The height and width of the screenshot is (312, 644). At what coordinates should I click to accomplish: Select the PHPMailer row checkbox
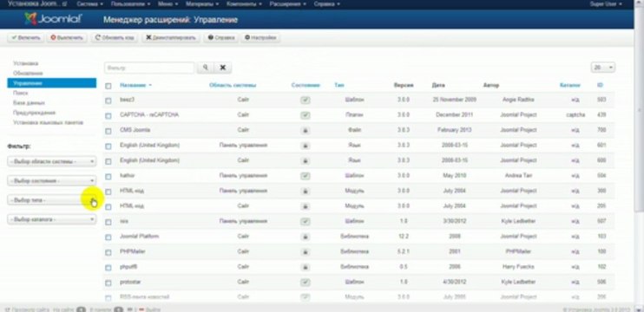[x=108, y=252]
